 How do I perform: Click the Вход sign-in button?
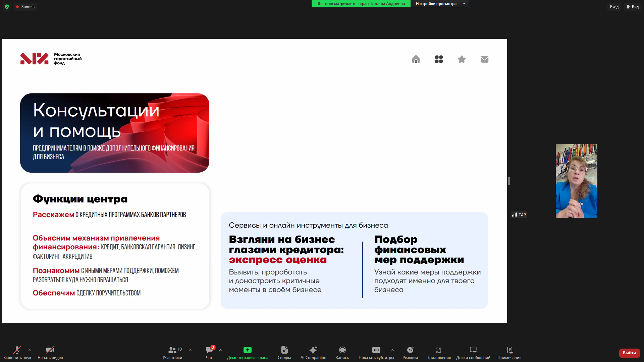614,7
